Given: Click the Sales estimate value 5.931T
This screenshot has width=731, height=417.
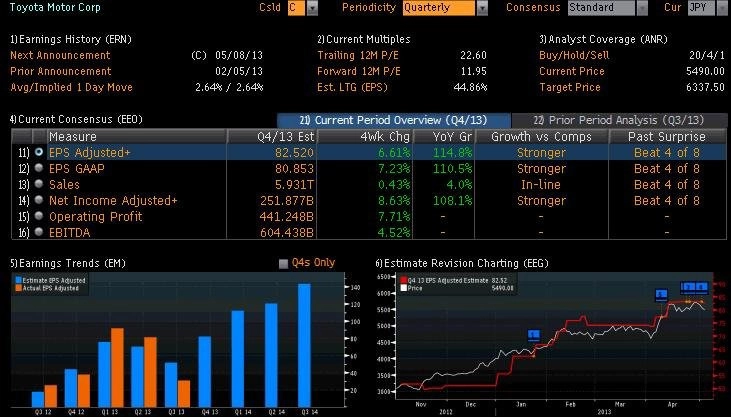Looking at the screenshot, I should point(294,184).
